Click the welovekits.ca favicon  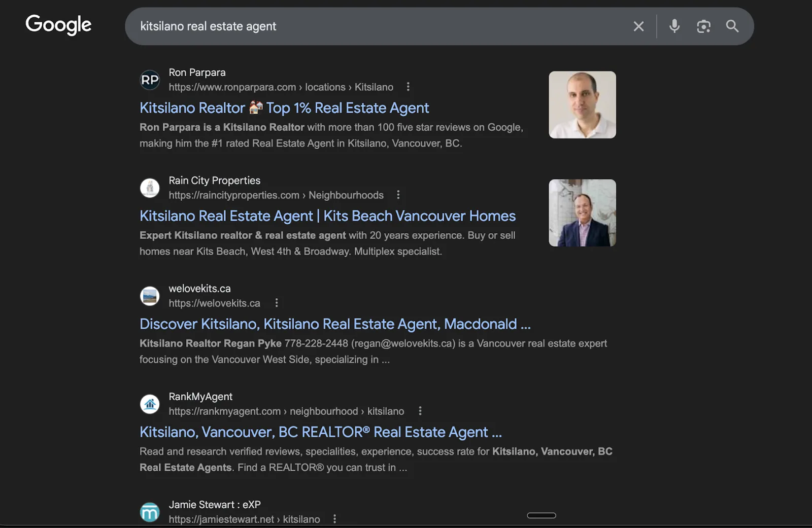(x=150, y=296)
